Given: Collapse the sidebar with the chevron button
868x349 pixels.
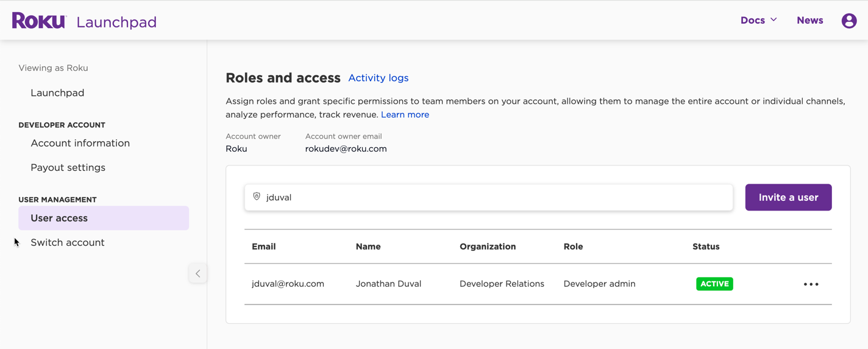Looking at the screenshot, I should coord(197,273).
